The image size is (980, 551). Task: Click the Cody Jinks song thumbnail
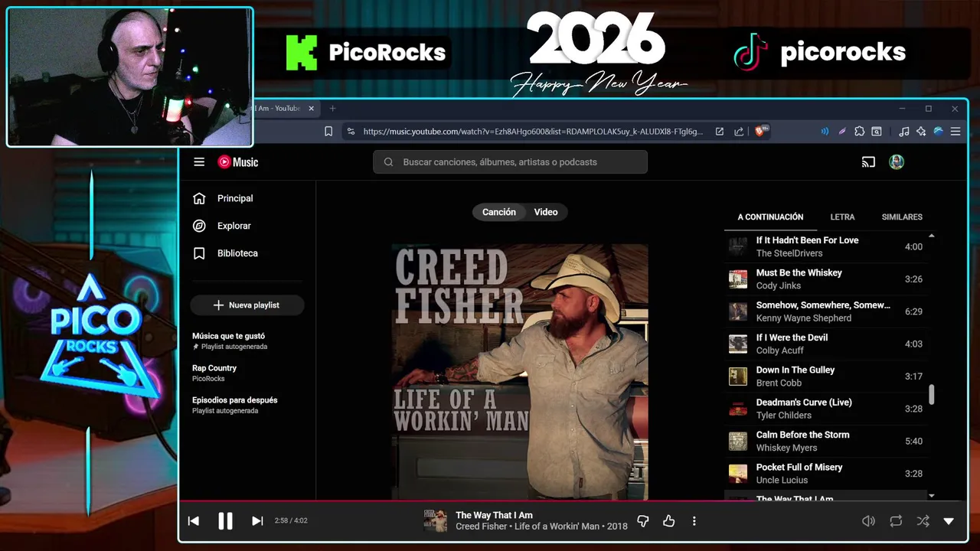click(738, 279)
